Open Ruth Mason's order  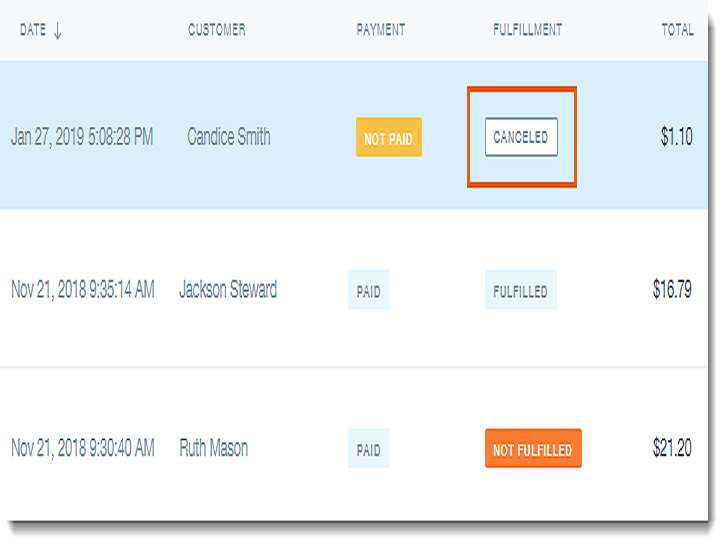click(214, 448)
